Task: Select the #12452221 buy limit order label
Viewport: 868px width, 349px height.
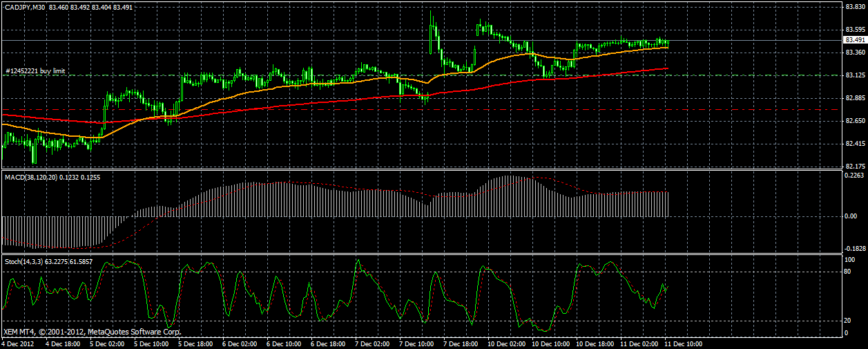Action: click(x=35, y=70)
